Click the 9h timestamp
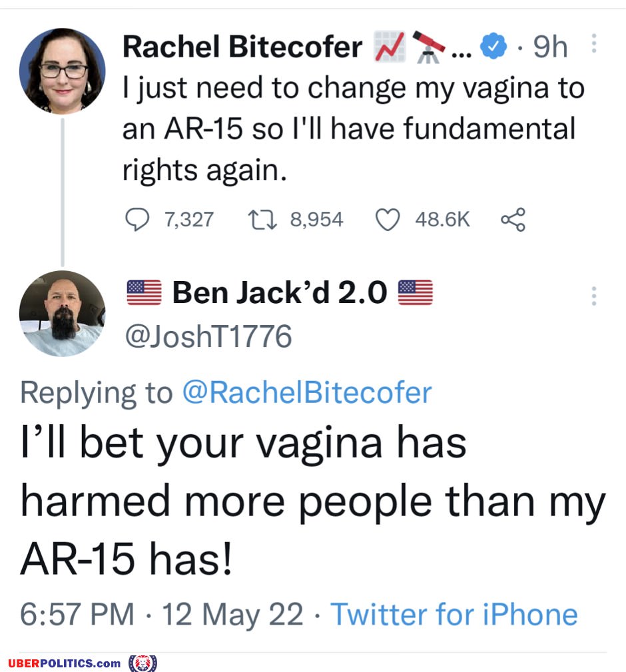The width and height of the screenshot is (626, 672). (x=551, y=47)
